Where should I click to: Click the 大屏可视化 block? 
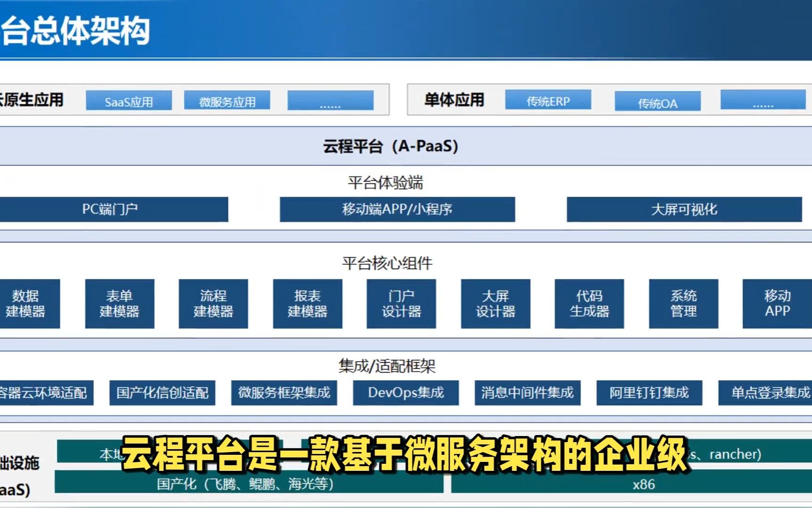pos(684,209)
